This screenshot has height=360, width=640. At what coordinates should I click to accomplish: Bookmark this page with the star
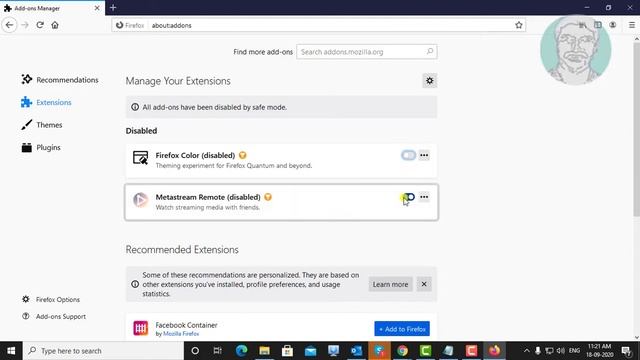point(518,25)
